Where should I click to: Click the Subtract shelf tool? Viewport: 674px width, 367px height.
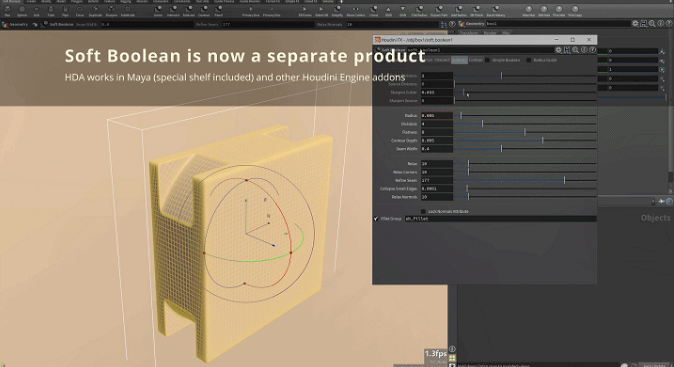[x=189, y=11]
